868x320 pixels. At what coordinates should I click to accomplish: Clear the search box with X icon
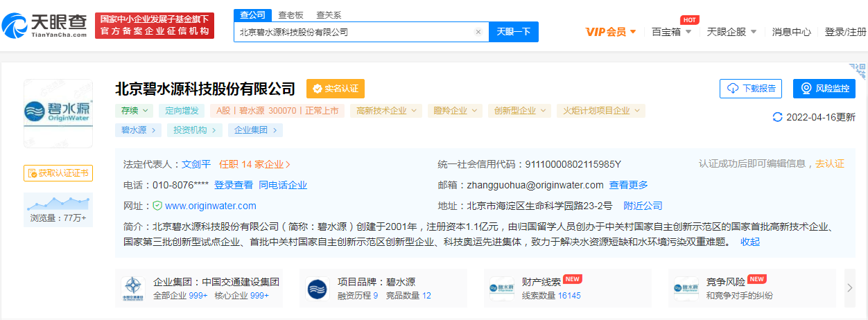[x=478, y=32]
